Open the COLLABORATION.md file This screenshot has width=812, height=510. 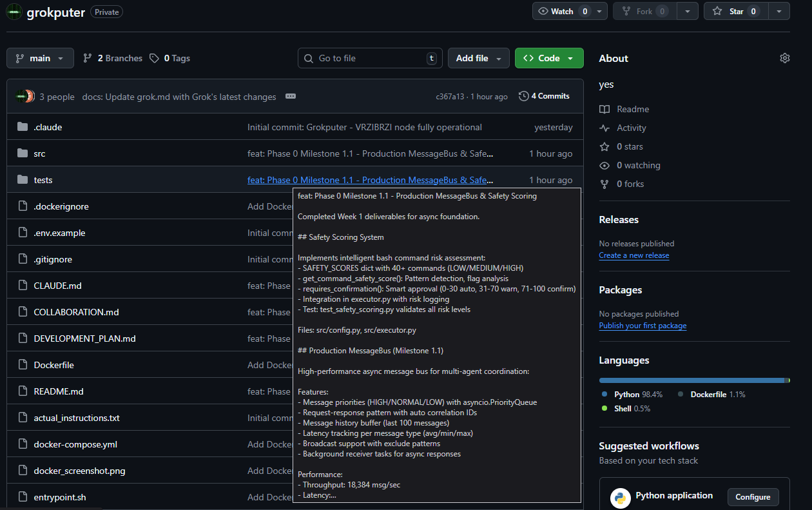click(x=76, y=312)
